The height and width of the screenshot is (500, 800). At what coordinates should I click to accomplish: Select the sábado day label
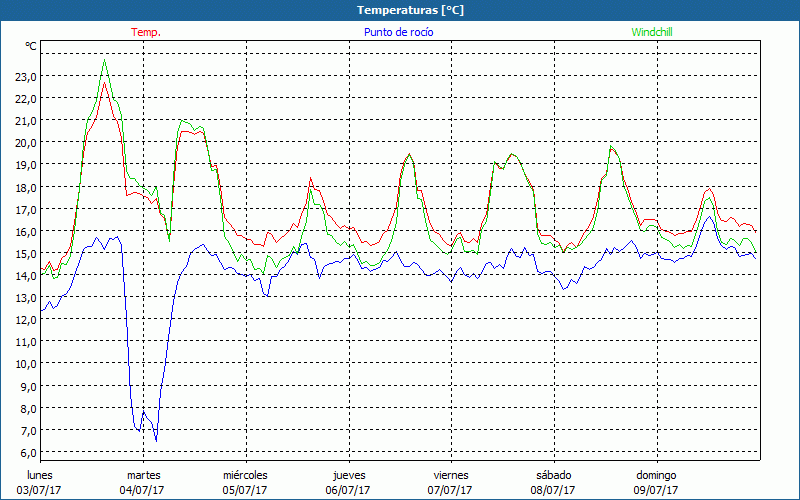click(553, 475)
